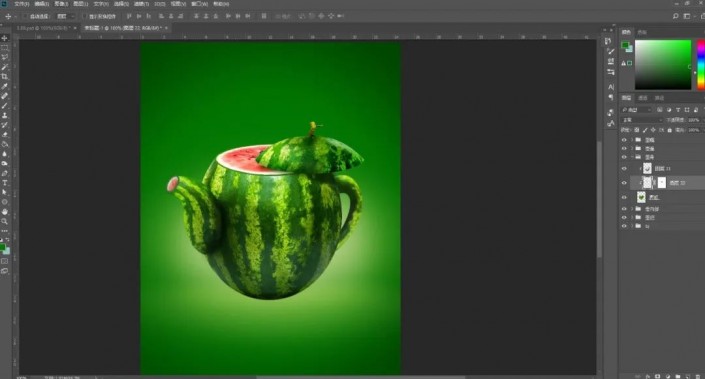Change screen mode at the toolbox bottom
Viewport: 705px width, 379px height.
[4, 271]
